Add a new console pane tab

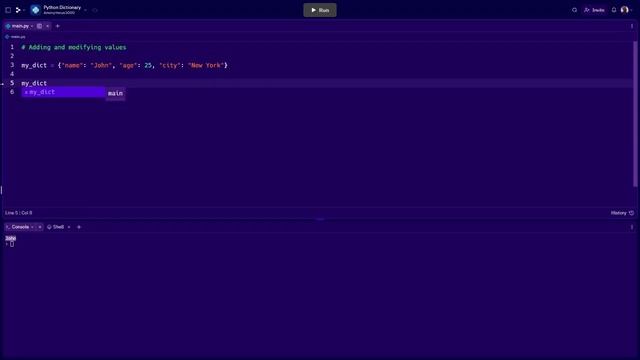(79, 227)
